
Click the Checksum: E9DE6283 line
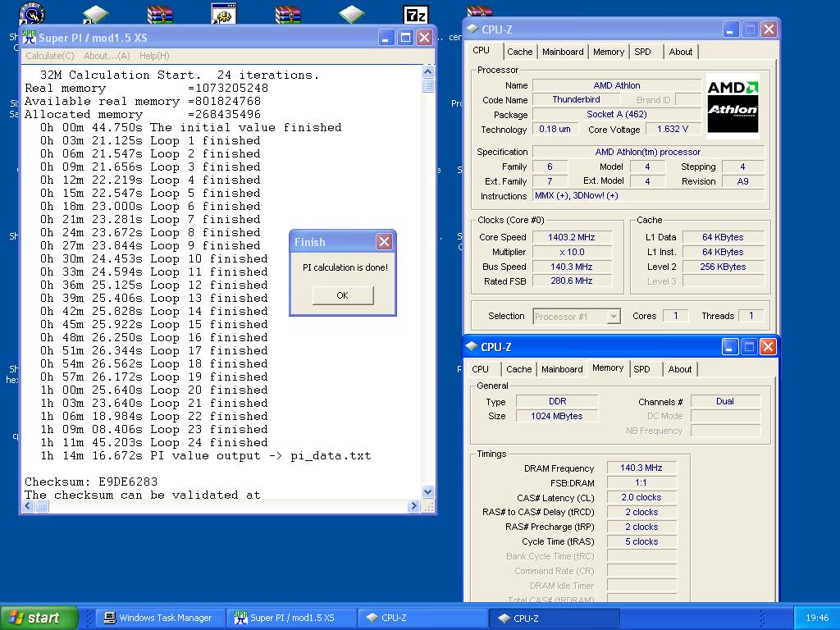[91, 482]
